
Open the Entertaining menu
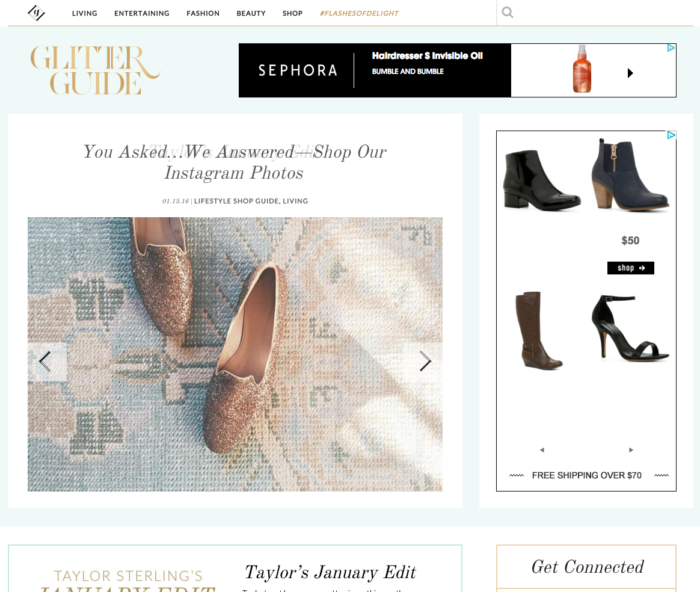coord(141,13)
